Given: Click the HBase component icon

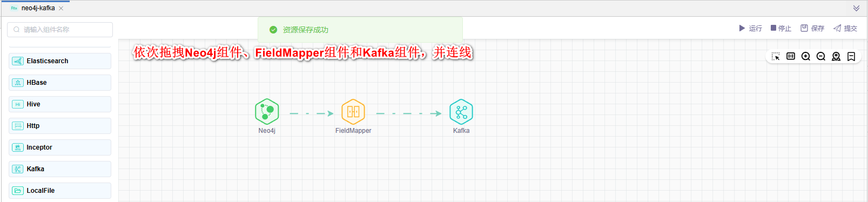Looking at the screenshot, I should pos(18,83).
